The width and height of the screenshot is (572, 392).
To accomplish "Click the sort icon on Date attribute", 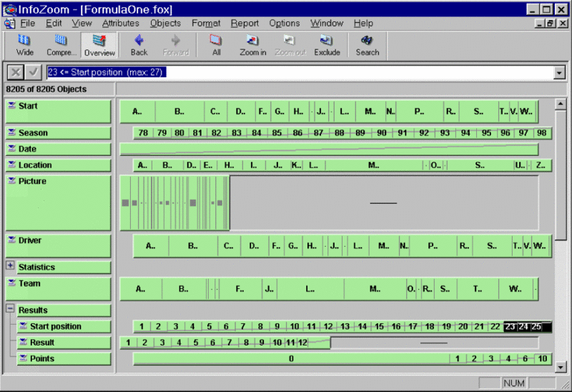I will tap(12, 148).
